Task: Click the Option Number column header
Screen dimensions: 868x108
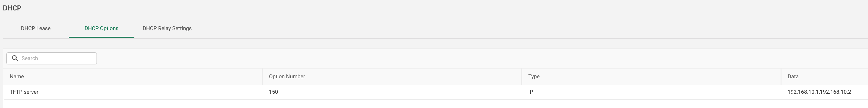Action: click(287, 76)
